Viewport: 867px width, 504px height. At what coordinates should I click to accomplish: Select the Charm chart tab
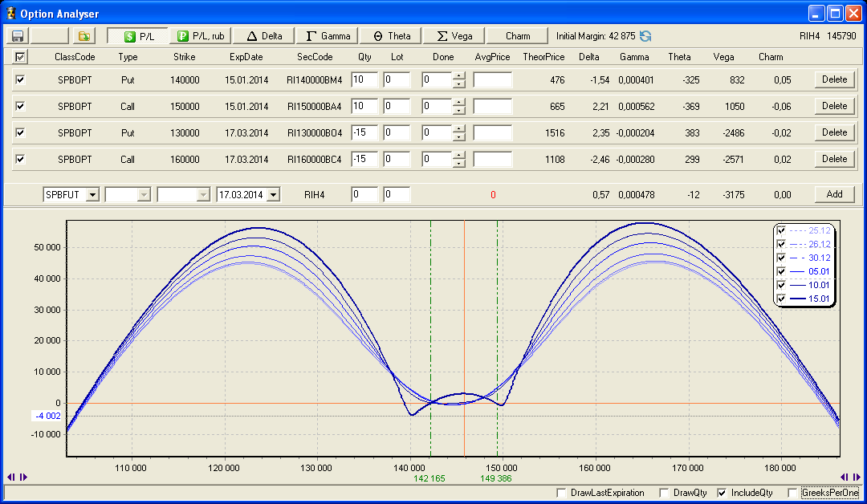pyautogui.click(x=518, y=36)
